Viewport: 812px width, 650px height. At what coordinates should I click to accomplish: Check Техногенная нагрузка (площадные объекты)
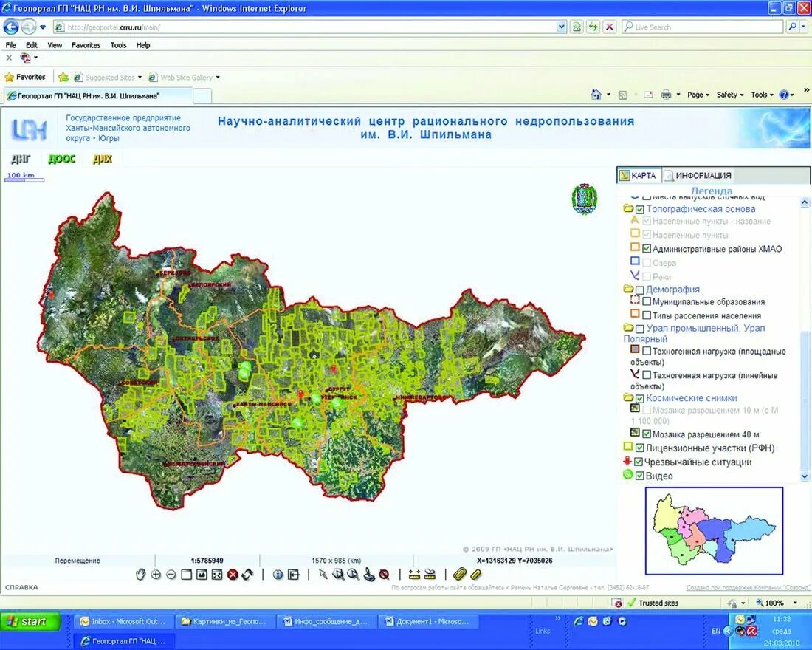[x=647, y=351]
